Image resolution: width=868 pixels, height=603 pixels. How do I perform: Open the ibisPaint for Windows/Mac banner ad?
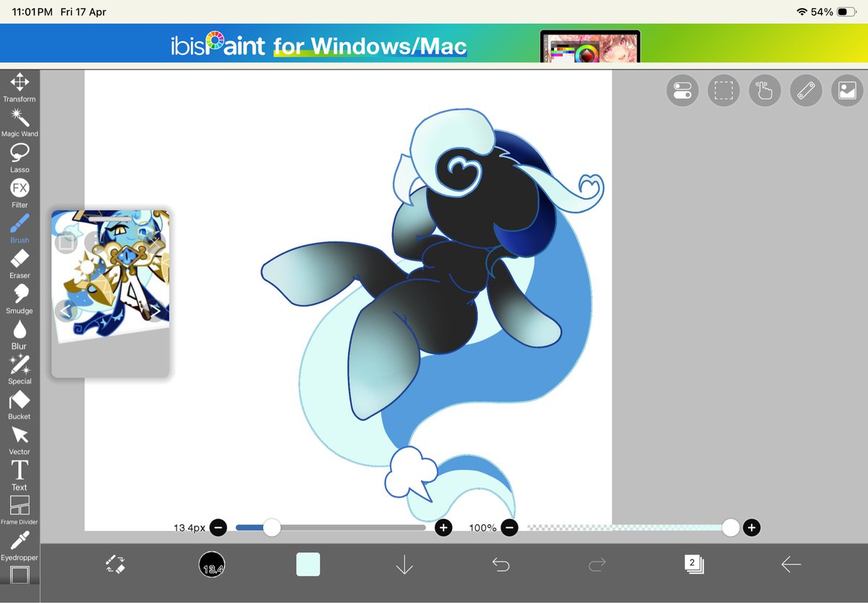point(434,43)
